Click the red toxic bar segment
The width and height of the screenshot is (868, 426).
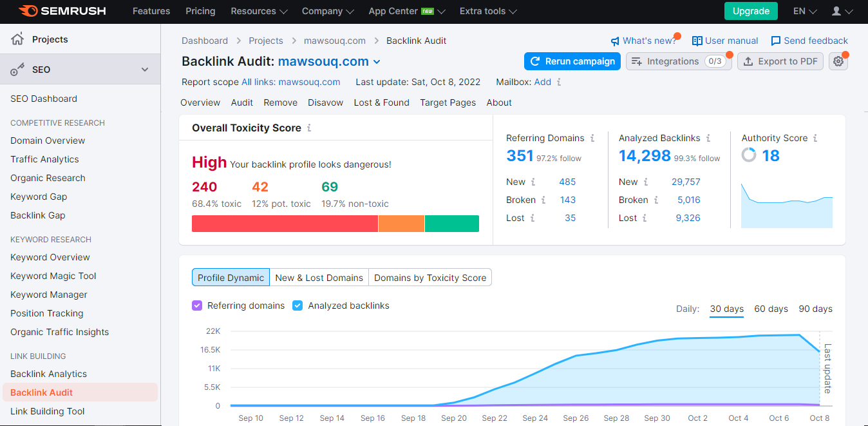[x=285, y=224]
